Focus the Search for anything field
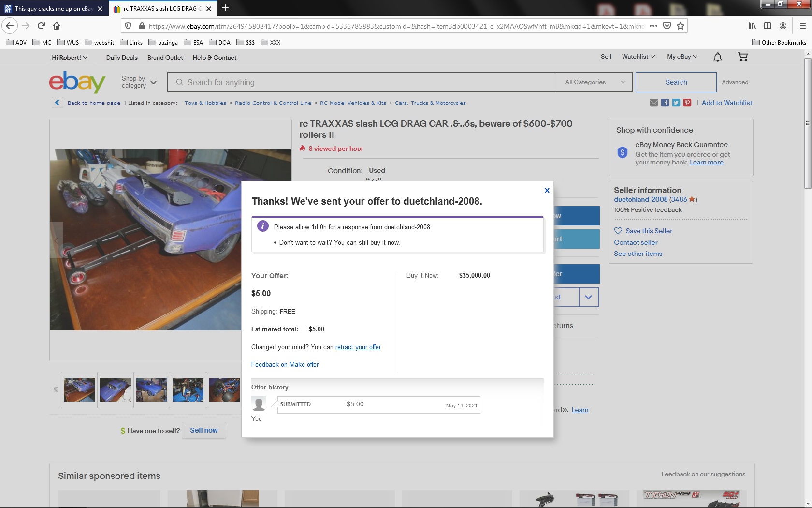This screenshot has width=812, height=508. [361, 82]
